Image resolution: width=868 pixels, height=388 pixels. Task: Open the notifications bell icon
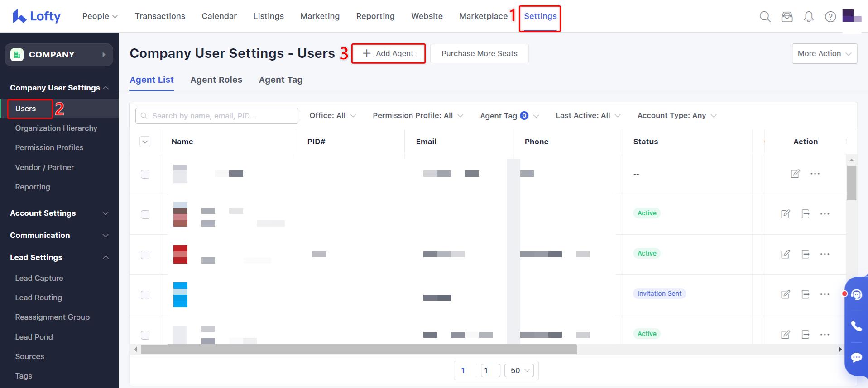click(x=809, y=17)
